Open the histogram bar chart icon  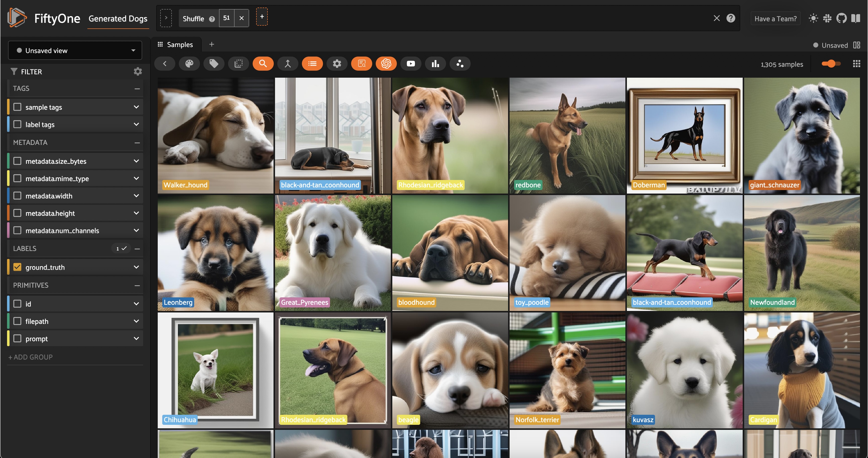pos(435,64)
